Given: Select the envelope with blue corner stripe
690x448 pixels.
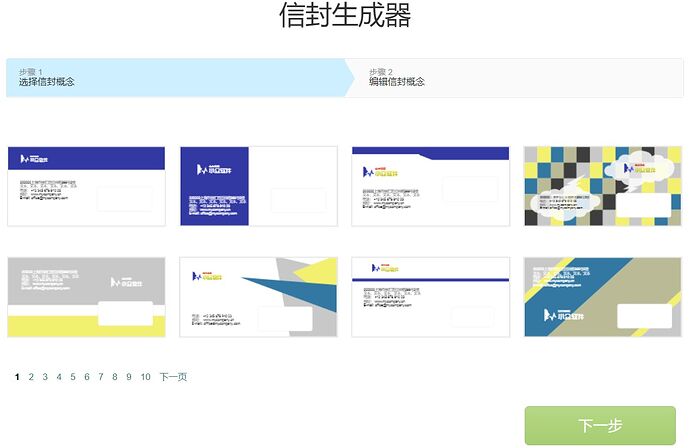Looking at the screenshot, I should point(430,186).
